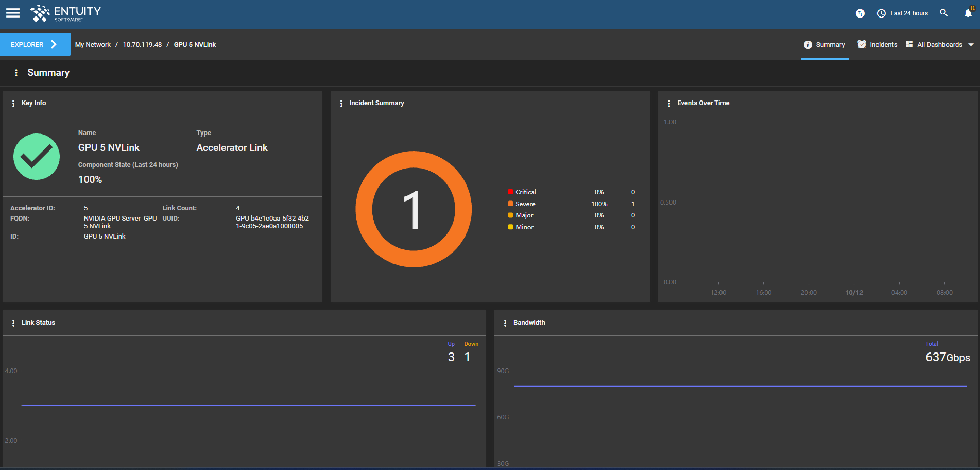Click the blue Link Status chart line
The image size is (980, 470).
point(248,405)
